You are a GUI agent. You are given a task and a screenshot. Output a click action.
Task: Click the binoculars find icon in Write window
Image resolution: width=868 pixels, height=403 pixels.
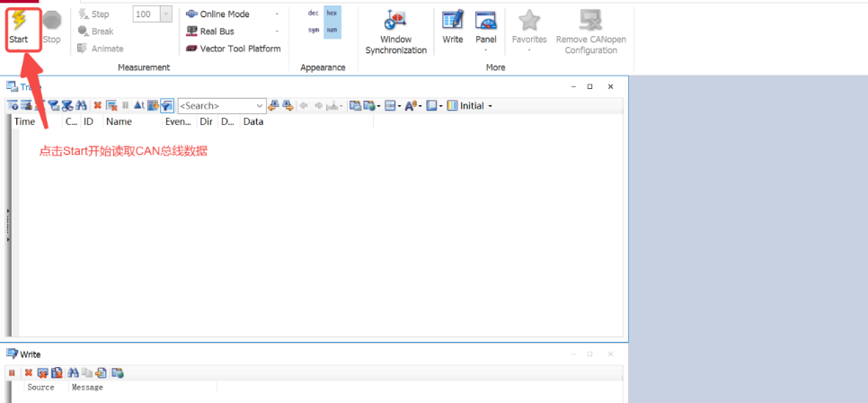pos(73,372)
